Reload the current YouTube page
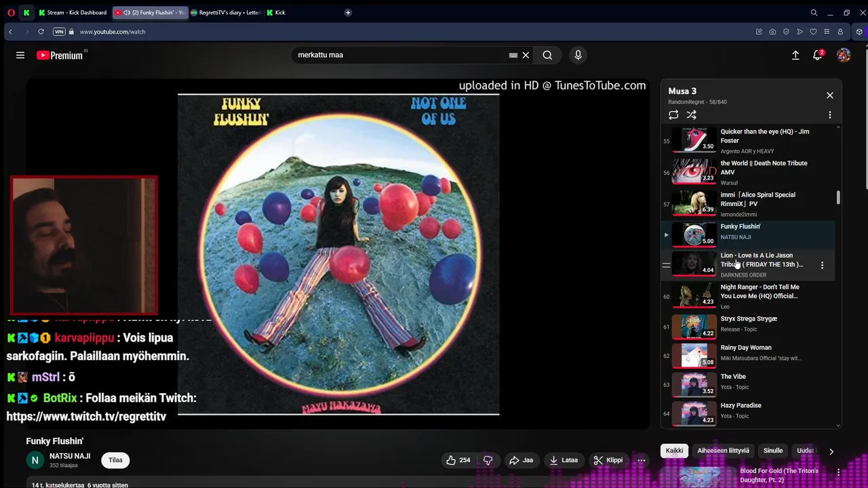Screen dimensions: 868x488 [41, 32]
